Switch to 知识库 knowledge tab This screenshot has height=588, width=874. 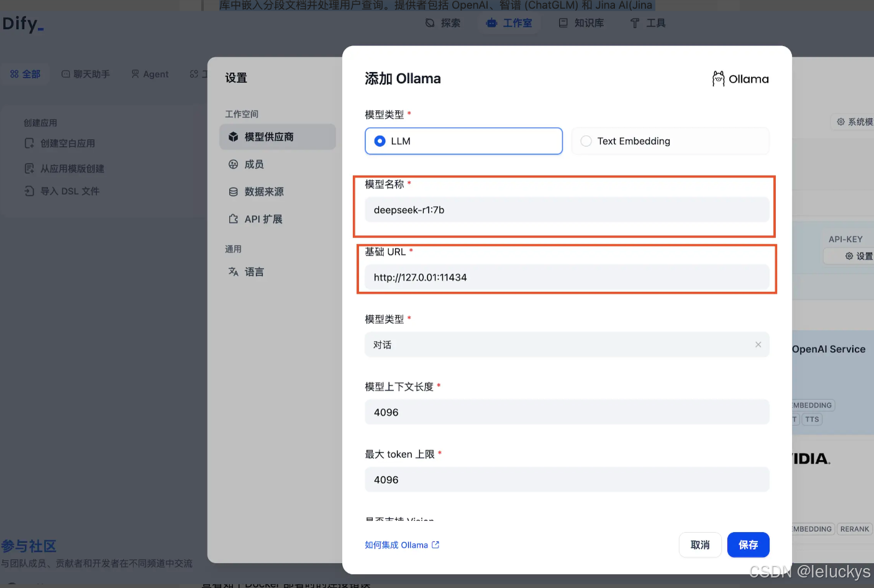pyautogui.click(x=581, y=23)
